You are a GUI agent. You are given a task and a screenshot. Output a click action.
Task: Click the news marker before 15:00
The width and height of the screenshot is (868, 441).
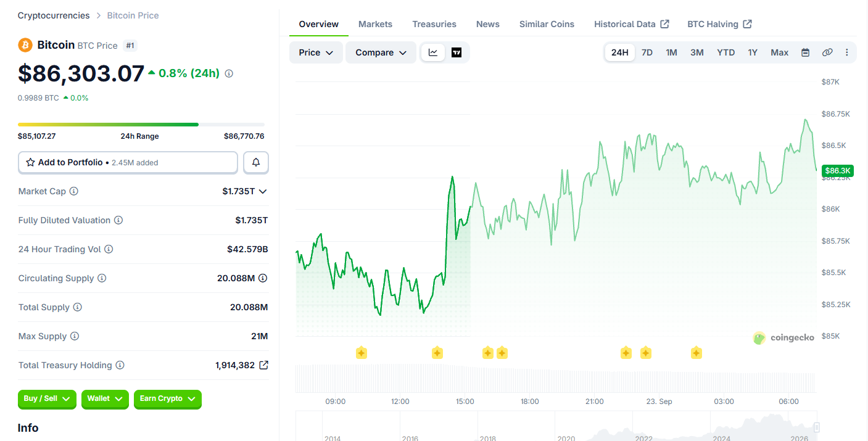437,353
